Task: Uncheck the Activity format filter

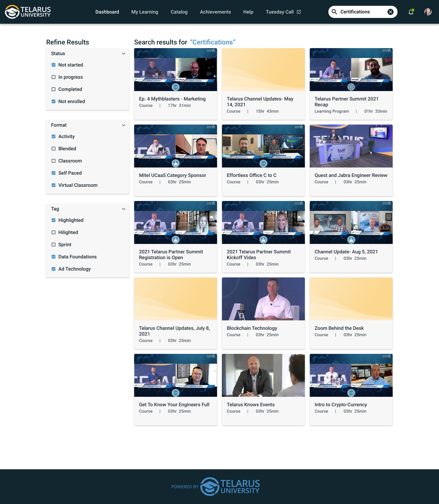Action: coord(53,137)
